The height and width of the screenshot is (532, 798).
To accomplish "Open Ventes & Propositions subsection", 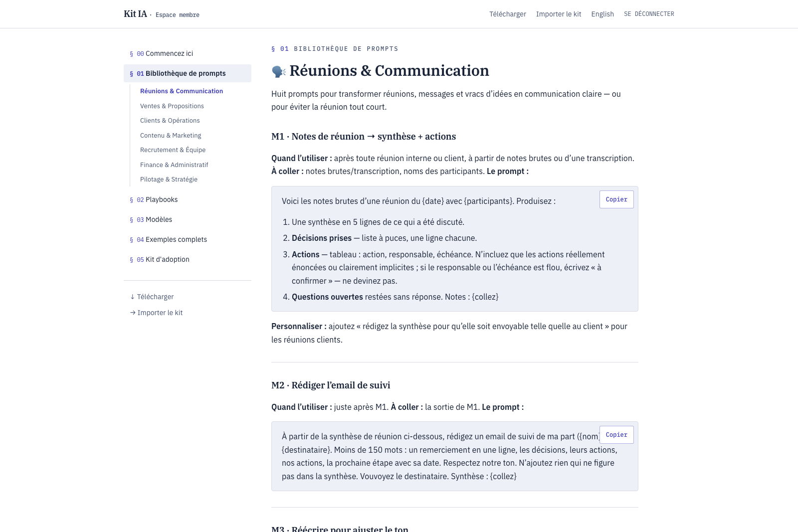I will 172,106.
